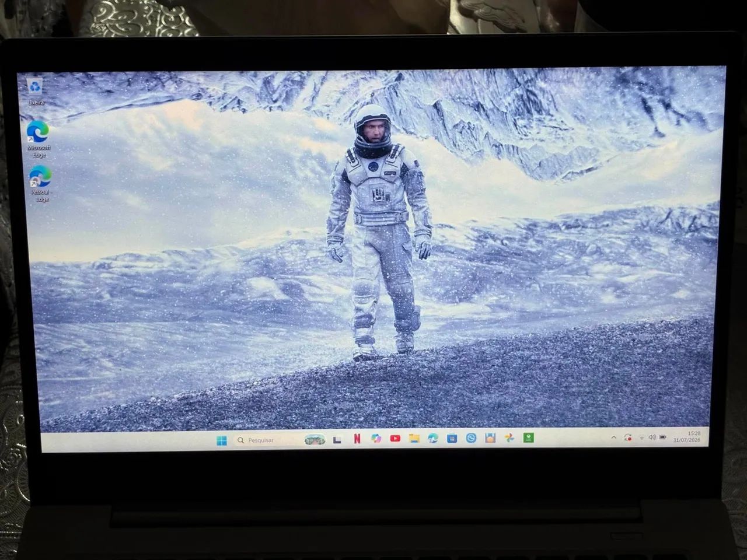Open the blue circular sync app in the taskbar
The height and width of the screenshot is (560, 747).
[471, 437]
